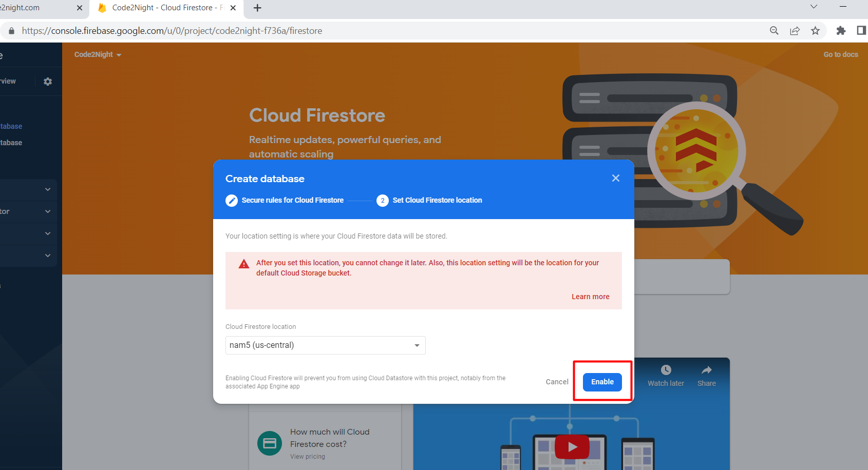Click the Enable button in Create database dialog
Screen dimensions: 868x470
[x=602, y=382]
